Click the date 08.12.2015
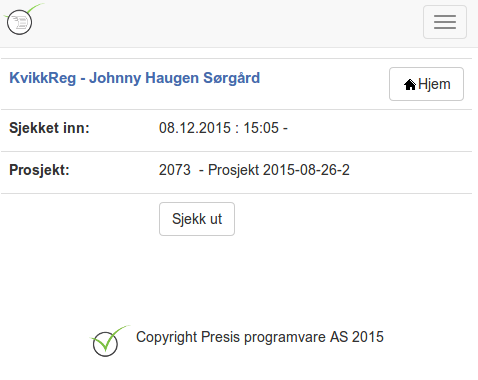The width and height of the screenshot is (478, 380). (x=195, y=128)
